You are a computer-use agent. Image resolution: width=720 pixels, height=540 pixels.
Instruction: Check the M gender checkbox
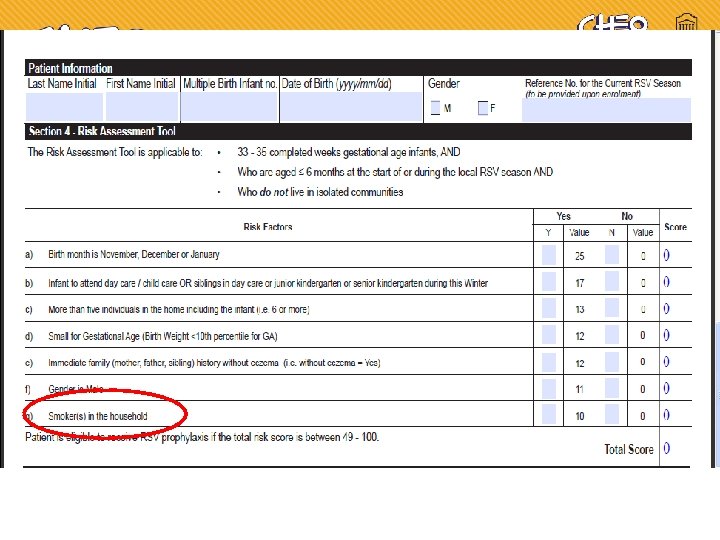pyautogui.click(x=435, y=108)
